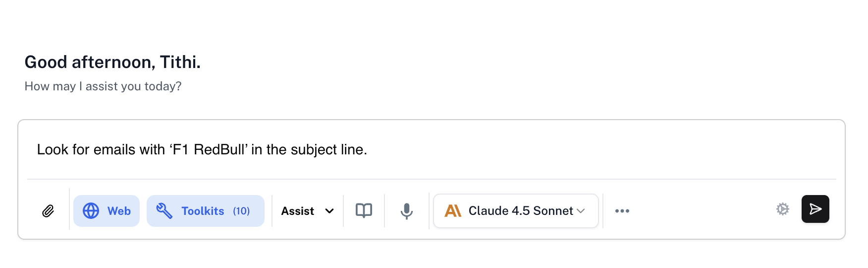This screenshot has width=868, height=268.
Task: Click the Web label text
Action: [x=119, y=211]
